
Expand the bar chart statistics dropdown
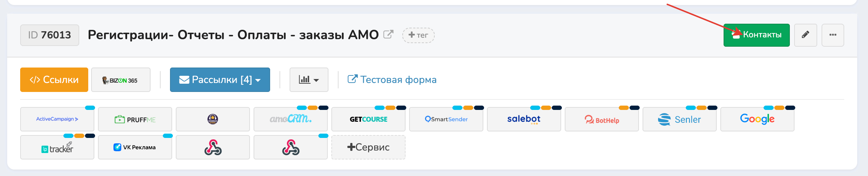tap(309, 80)
